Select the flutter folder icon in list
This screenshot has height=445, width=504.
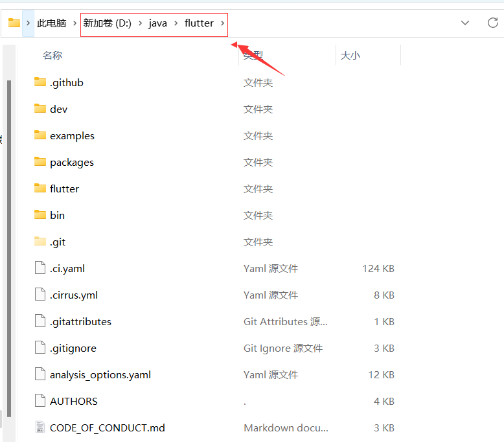[x=40, y=188]
